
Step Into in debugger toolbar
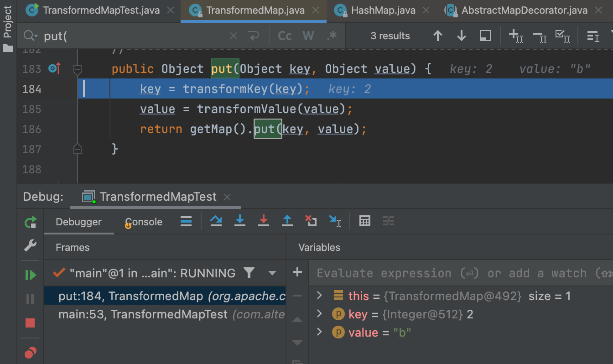pyautogui.click(x=239, y=221)
